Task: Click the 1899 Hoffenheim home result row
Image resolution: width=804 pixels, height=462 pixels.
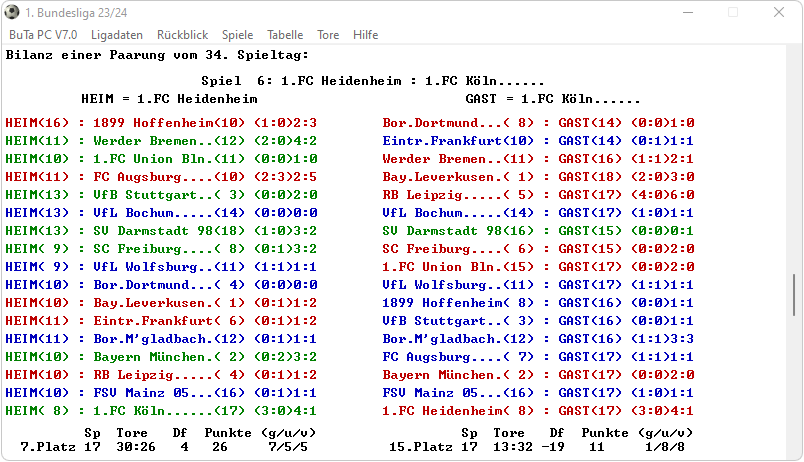Action: pyautogui.click(x=161, y=123)
